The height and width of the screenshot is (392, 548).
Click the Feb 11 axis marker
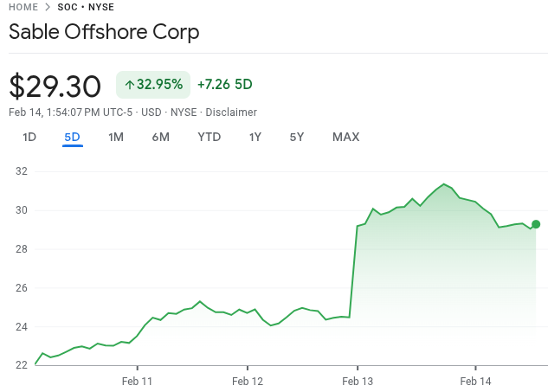click(137, 381)
